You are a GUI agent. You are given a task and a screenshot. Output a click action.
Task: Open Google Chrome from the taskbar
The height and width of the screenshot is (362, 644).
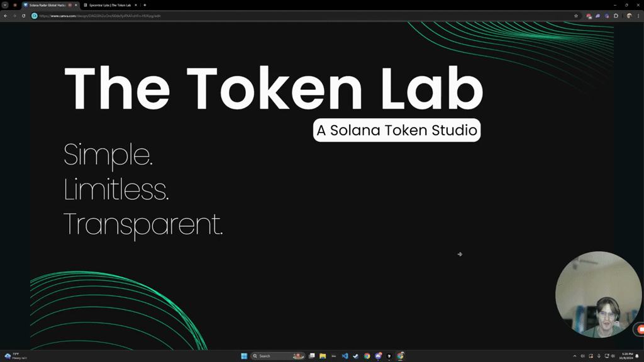point(367,356)
